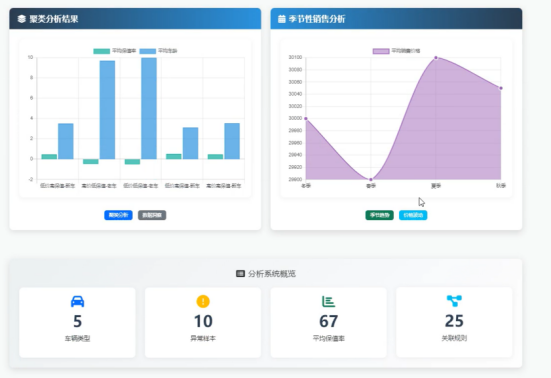551x378 pixels.
Task: Click the 分析系统概览 section heading
Action: [x=272, y=274]
